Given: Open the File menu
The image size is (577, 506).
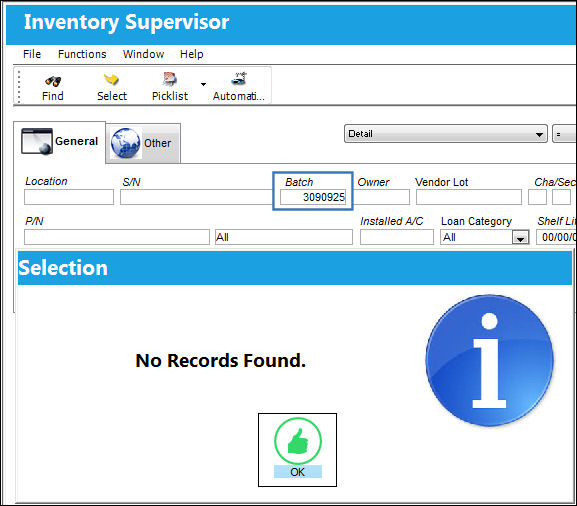Looking at the screenshot, I should click(x=32, y=54).
